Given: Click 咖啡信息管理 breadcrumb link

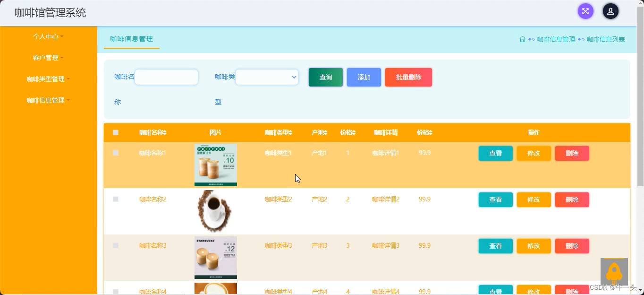Looking at the screenshot, I should pos(556,39).
